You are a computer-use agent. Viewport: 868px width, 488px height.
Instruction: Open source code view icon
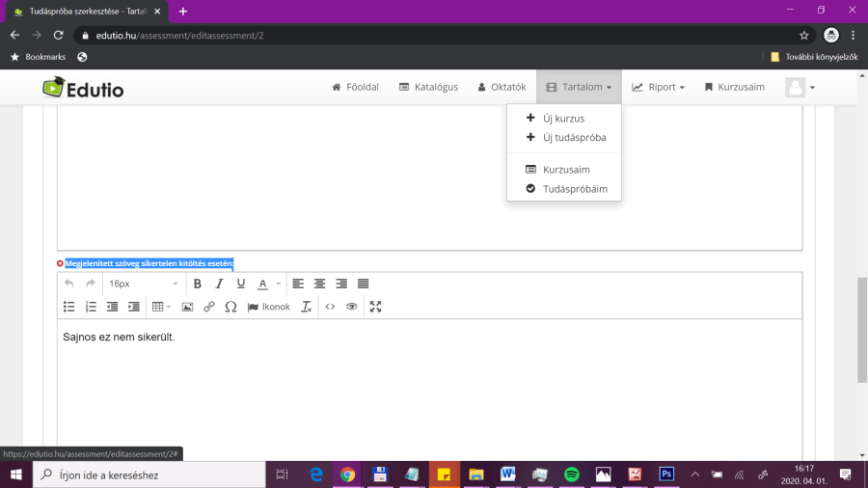coord(330,307)
